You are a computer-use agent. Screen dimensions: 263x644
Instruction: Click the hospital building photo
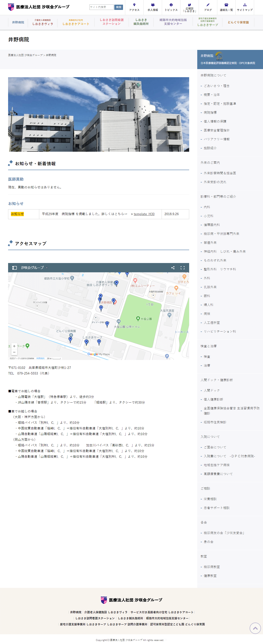(99, 114)
